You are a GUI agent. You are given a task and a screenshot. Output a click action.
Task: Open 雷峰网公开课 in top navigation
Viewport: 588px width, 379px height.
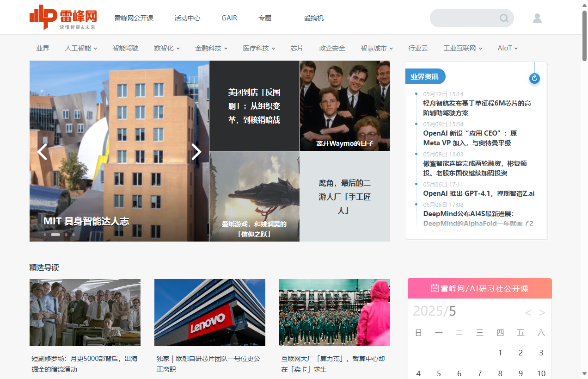(x=134, y=18)
